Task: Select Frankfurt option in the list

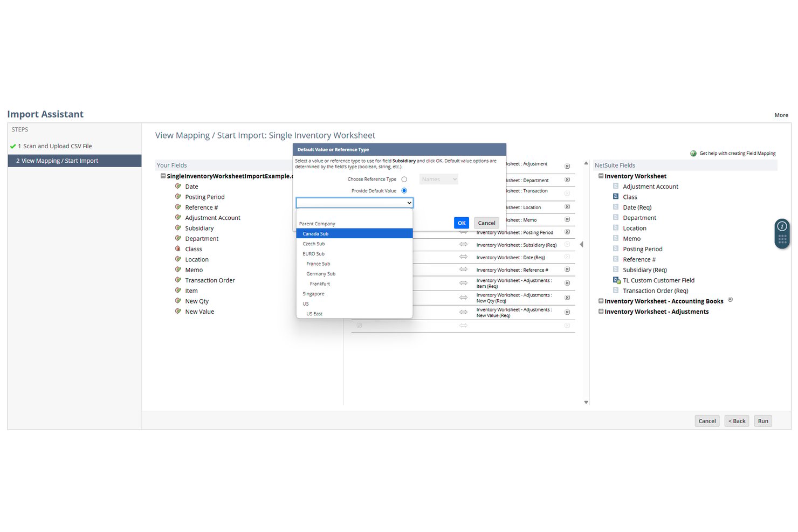Action: point(355,284)
